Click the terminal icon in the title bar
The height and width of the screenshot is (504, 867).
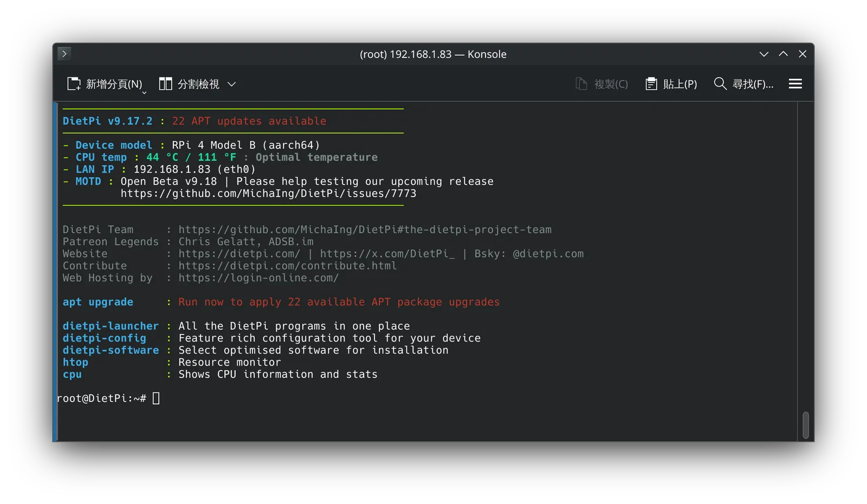64,54
